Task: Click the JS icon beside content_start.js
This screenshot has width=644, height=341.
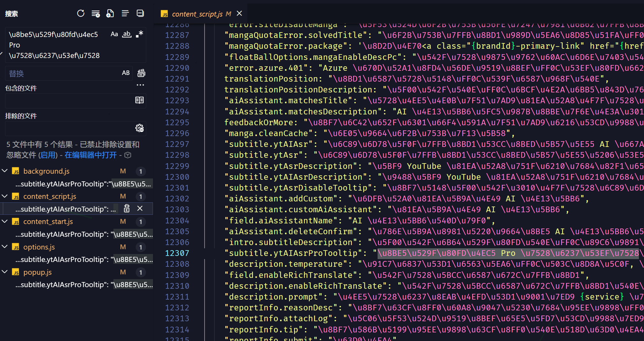Action: pos(16,221)
